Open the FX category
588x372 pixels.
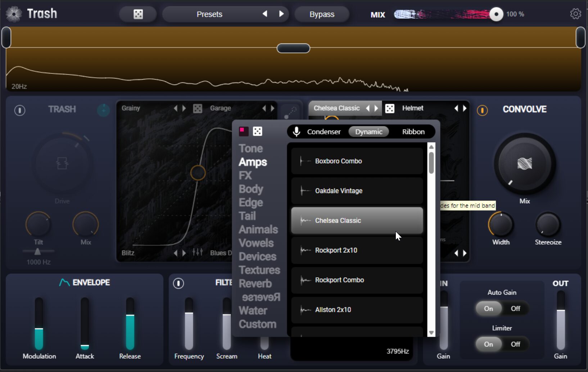[245, 175]
